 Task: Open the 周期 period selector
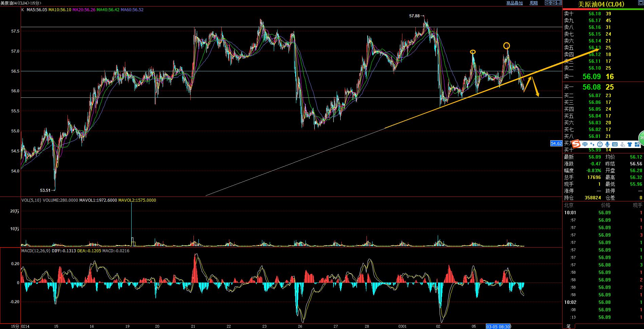(533, 3)
